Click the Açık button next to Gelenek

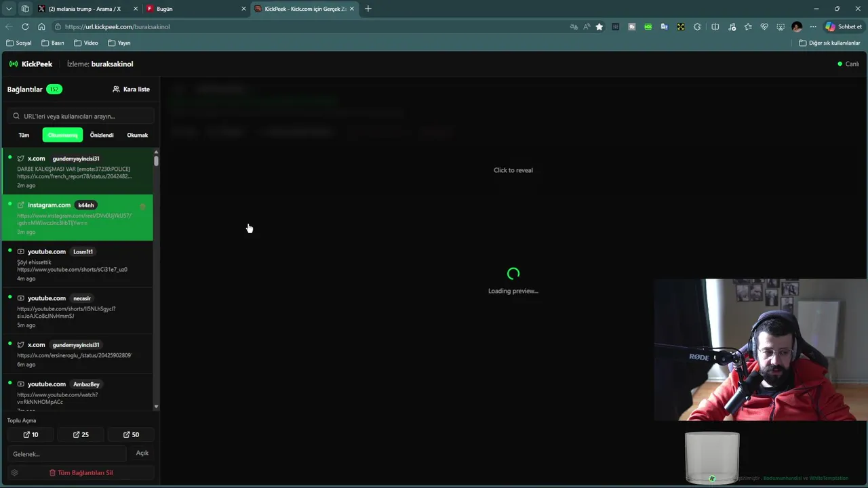[142, 453]
